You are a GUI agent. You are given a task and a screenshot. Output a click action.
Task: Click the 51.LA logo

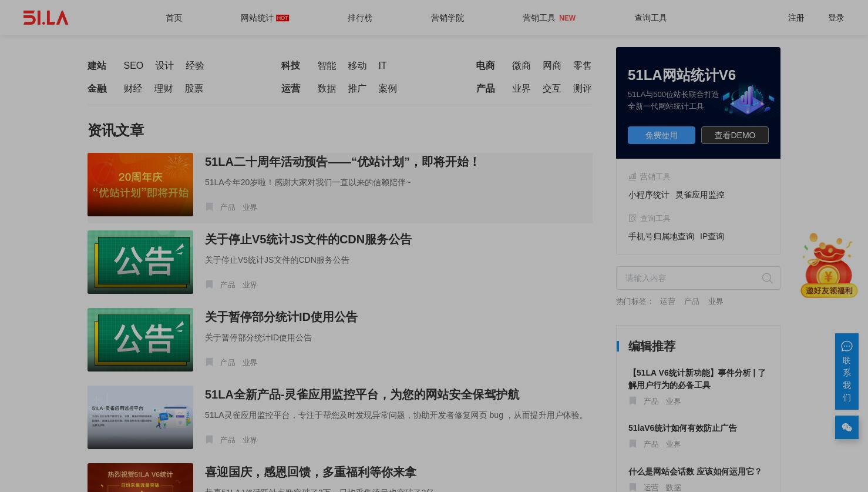tap(46, 18)
